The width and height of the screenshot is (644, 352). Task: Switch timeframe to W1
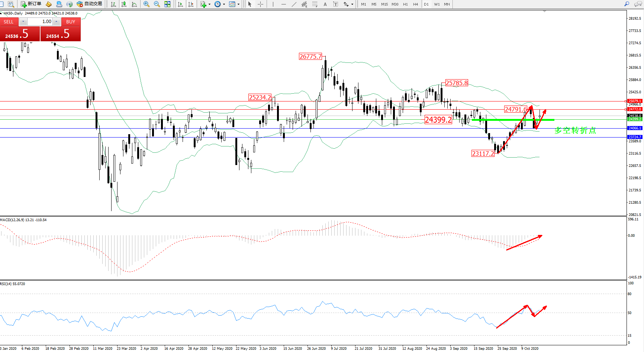pyautogui.click(x=437, y=4)
